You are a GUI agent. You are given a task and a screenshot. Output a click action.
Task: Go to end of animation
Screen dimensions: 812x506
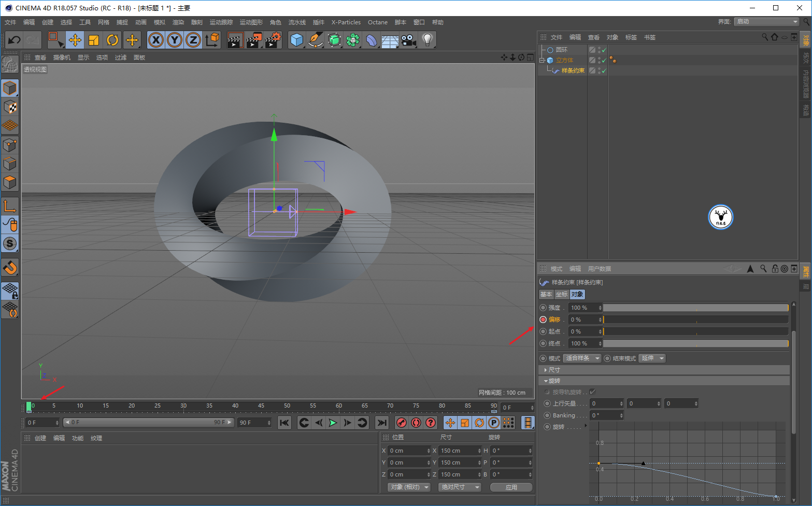tap(381, 423)
